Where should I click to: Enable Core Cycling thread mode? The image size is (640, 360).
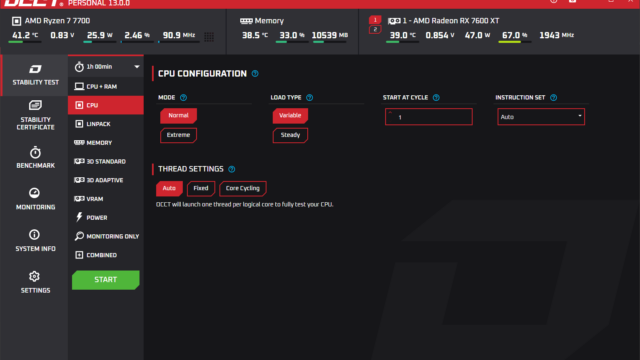tap(243, 189)
